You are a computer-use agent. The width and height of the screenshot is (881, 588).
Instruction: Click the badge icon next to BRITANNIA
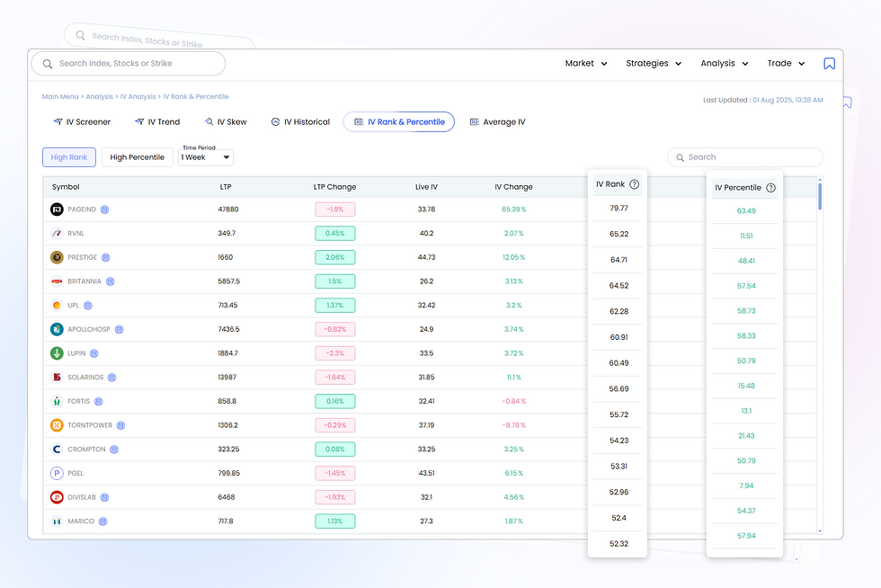110,281
